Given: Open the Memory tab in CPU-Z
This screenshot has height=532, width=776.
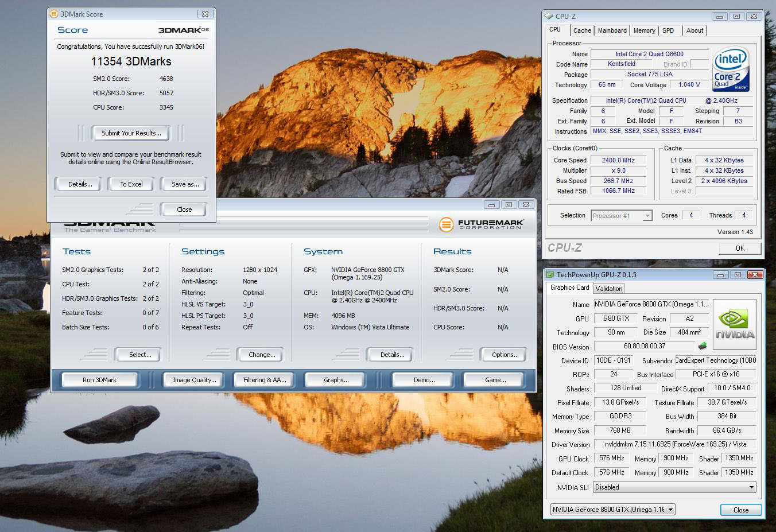Looking at the screenshot, I should [x=644, y=30].
